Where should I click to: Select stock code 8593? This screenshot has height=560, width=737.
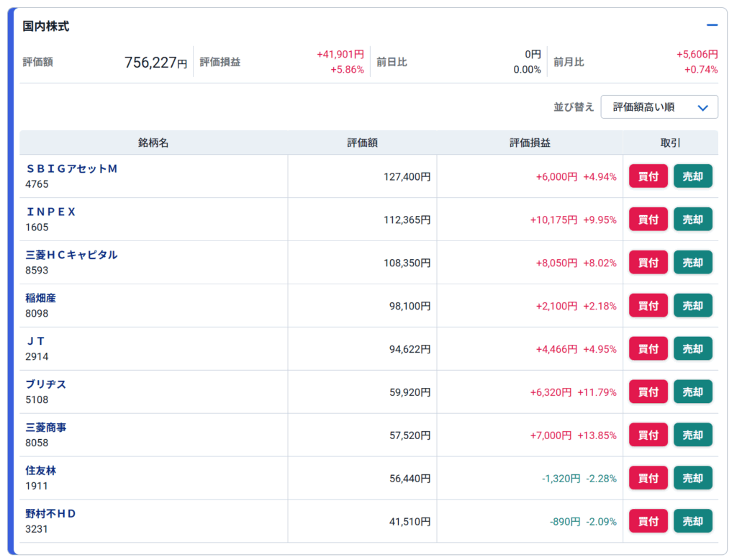pos(37,271)
